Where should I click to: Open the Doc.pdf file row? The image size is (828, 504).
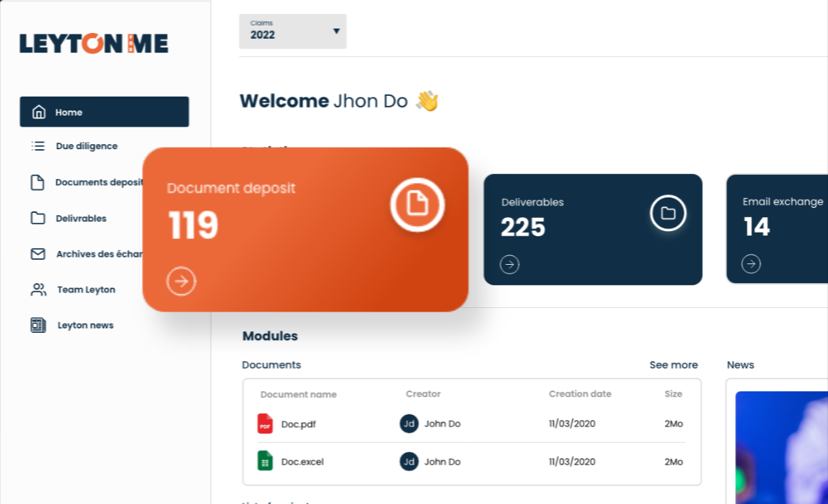click(298, 424)
